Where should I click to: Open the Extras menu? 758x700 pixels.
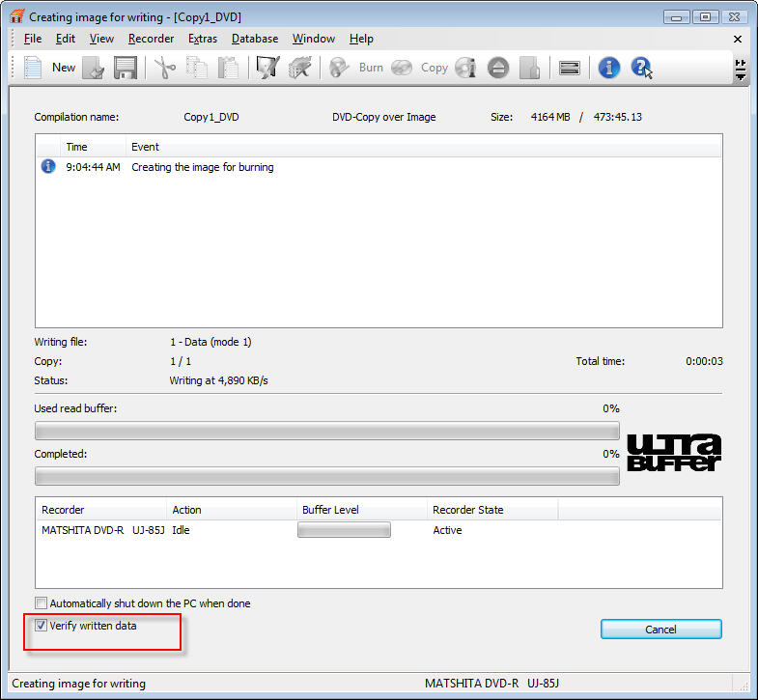[203, 39]
